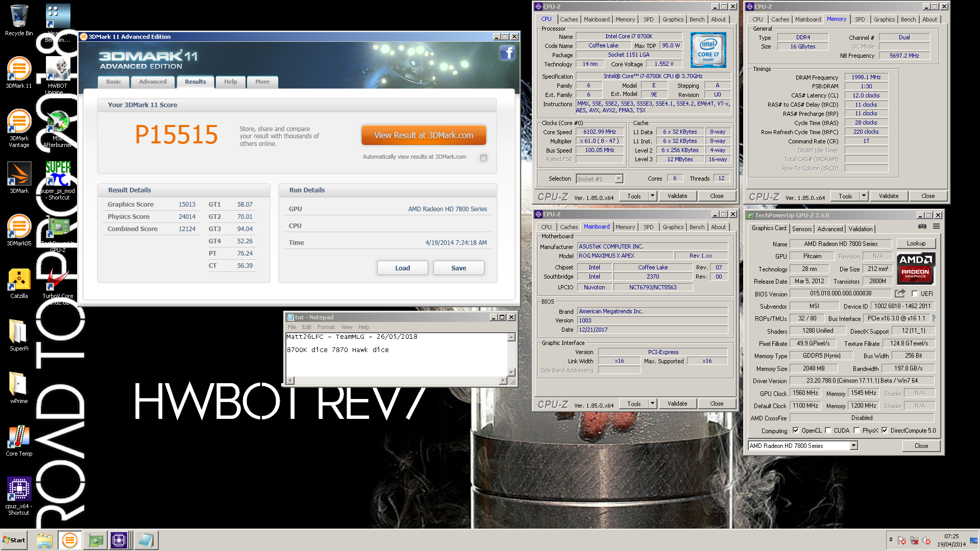Select the Sensors tab in GPU-Z

(801, 229)
